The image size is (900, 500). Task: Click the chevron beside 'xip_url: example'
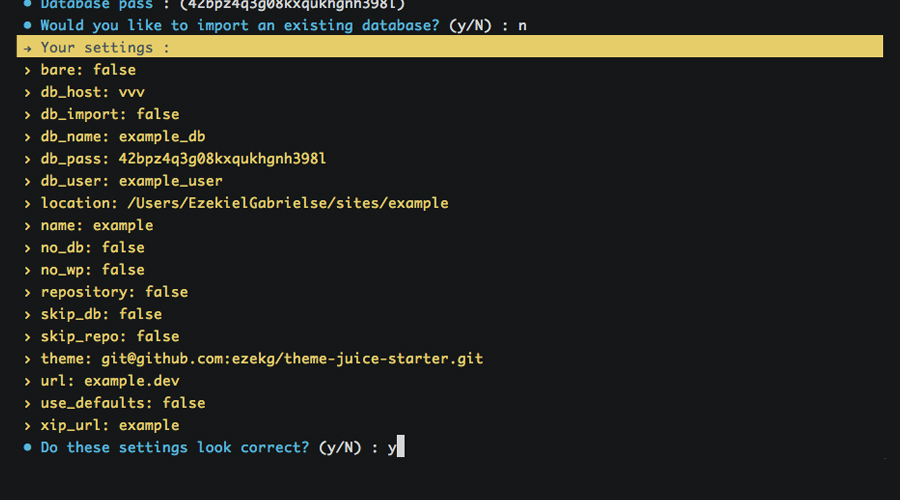27,426
